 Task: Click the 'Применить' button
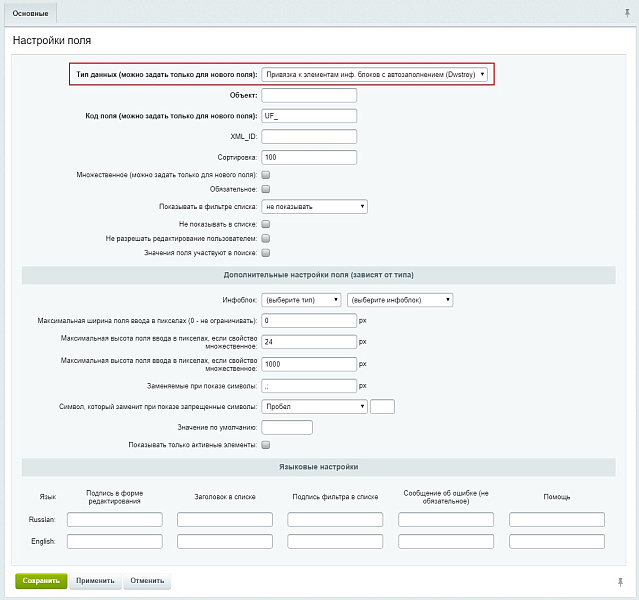[x=95, y=581]
